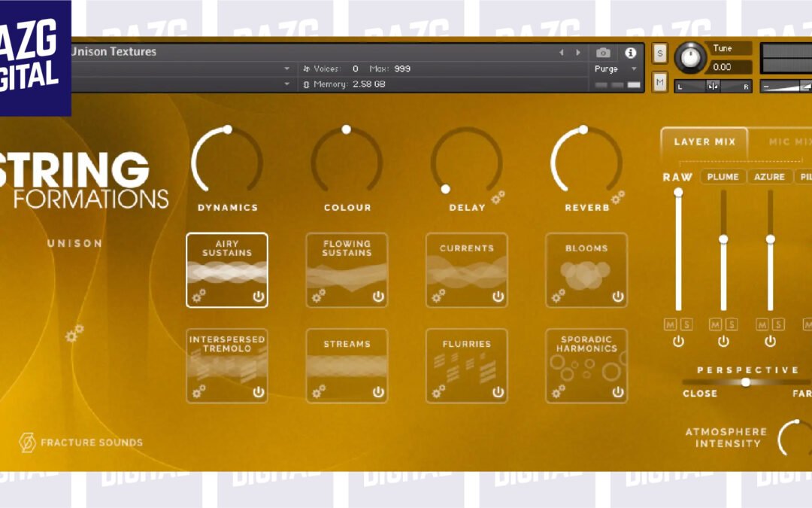Viewport: 812px width, 508px height.
Task: Toggle Currents power button
Action: tap(498, 297)
